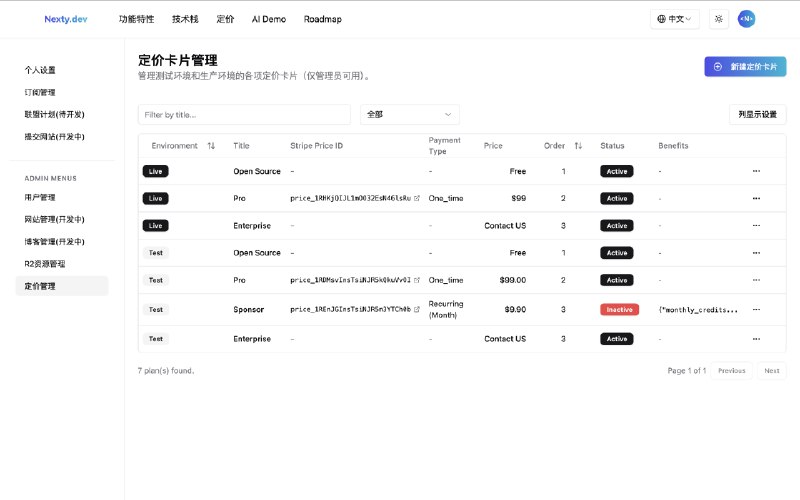This screenshot has width=800, height=500.
Task: Click the Inactive status badge on Sponsor row
Action: 619,310
